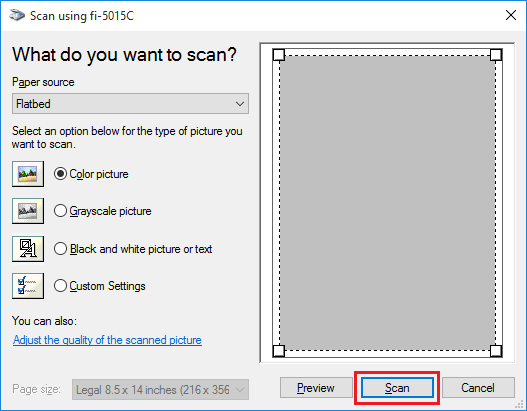Click inside the gray scan preview area
The image size is (527, 411).
tap(387, 203)
